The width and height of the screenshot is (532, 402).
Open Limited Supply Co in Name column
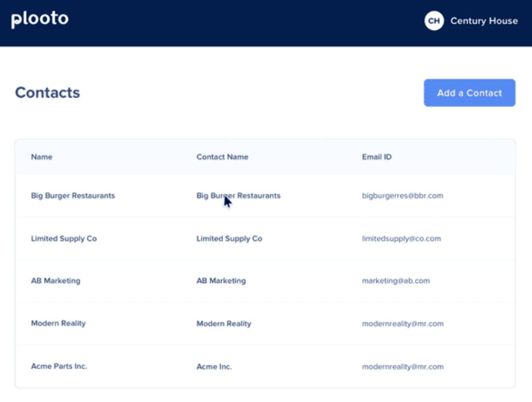pos(64,238)
